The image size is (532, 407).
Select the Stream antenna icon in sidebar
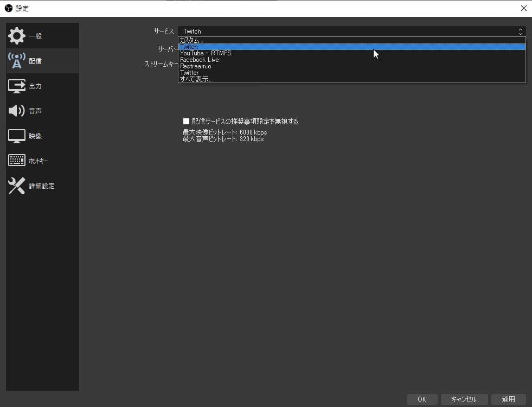click(x=17, y=61)
